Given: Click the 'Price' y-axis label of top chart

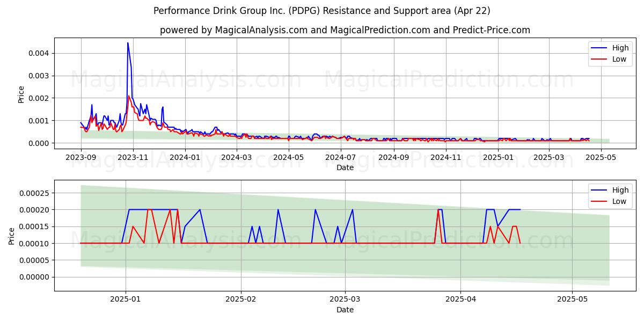Looking at the screenshot, I should [21, 94].
